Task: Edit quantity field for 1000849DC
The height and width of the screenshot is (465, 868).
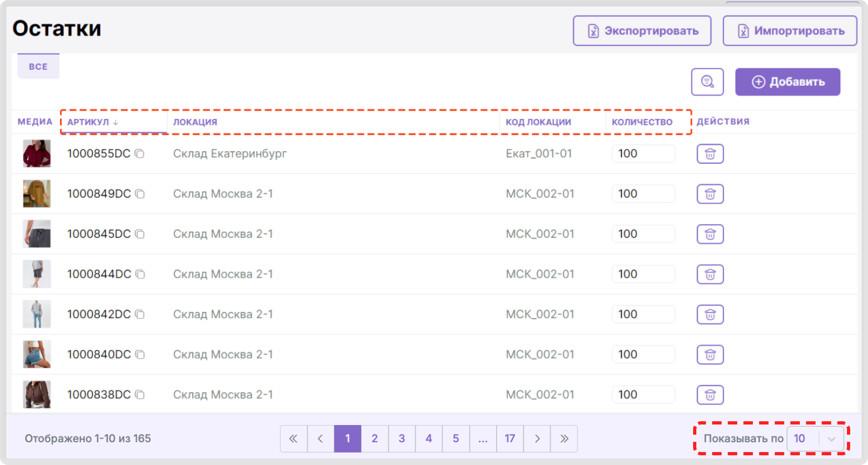Action: click(643, 194)
